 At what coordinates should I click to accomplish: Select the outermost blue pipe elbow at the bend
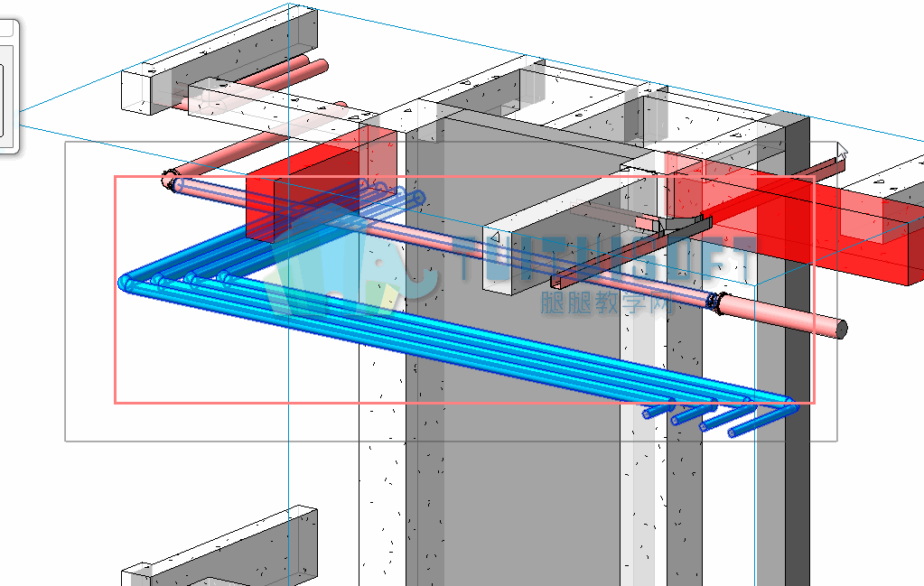coord(126,284)
